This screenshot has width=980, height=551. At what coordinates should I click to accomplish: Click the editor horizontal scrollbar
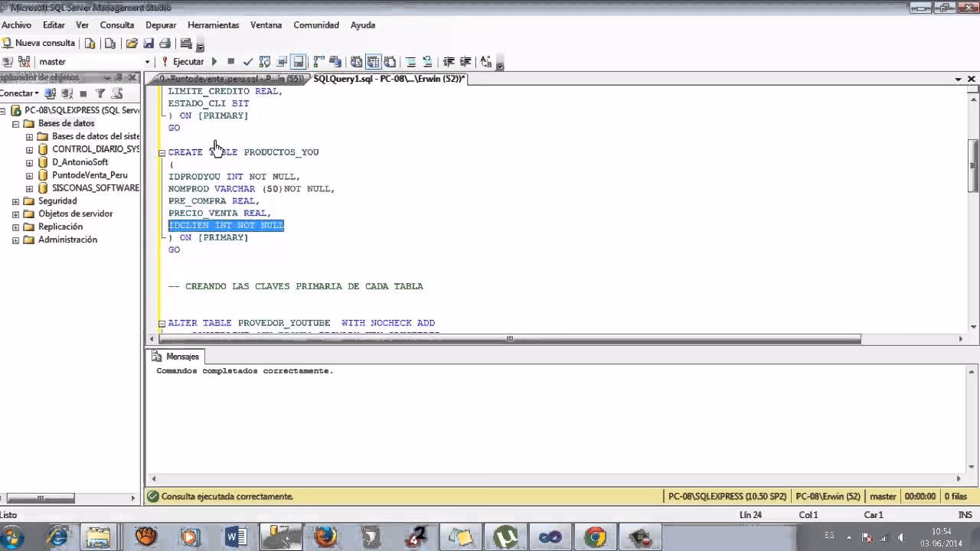click(508, 339)
